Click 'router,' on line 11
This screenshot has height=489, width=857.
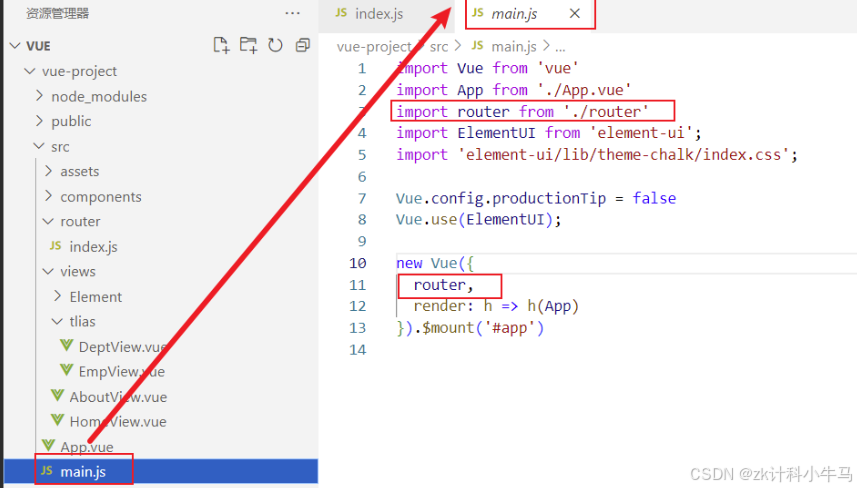(443, 285)
